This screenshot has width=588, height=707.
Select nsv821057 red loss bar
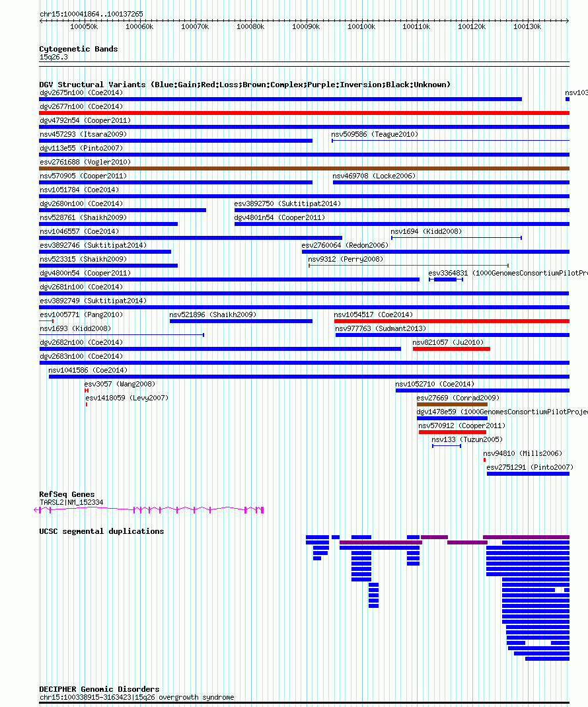click(x=451, y=349)
